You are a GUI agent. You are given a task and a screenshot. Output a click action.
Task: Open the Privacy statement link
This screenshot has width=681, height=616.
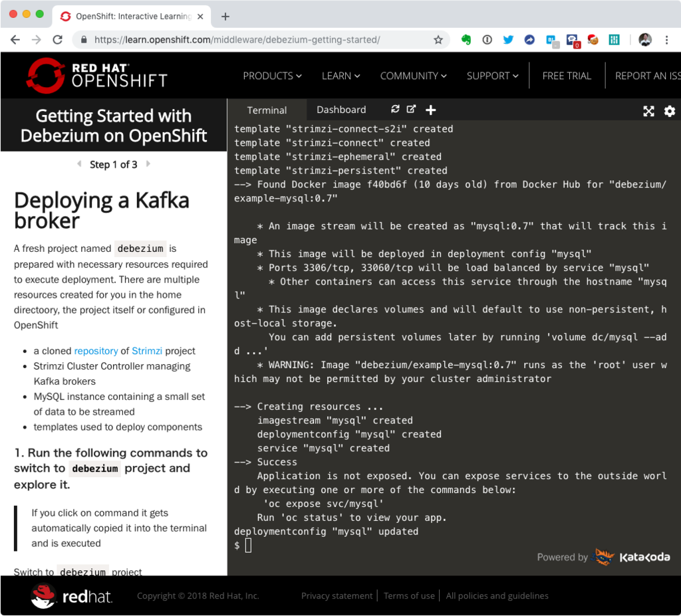337,595
